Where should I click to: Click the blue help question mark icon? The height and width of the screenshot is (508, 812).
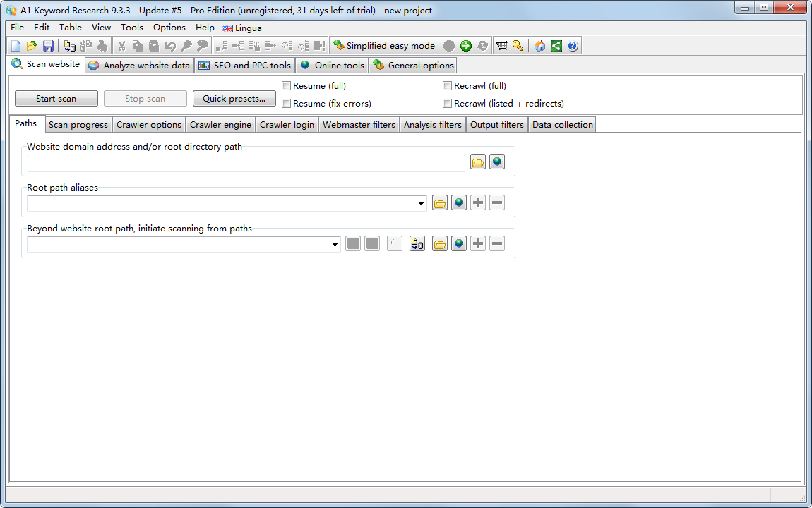573,46
